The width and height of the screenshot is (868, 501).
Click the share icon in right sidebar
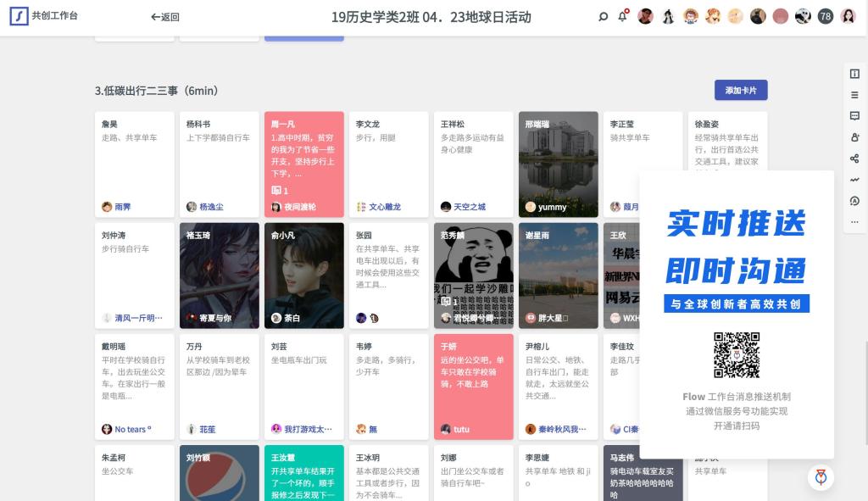tap(854, 159)
